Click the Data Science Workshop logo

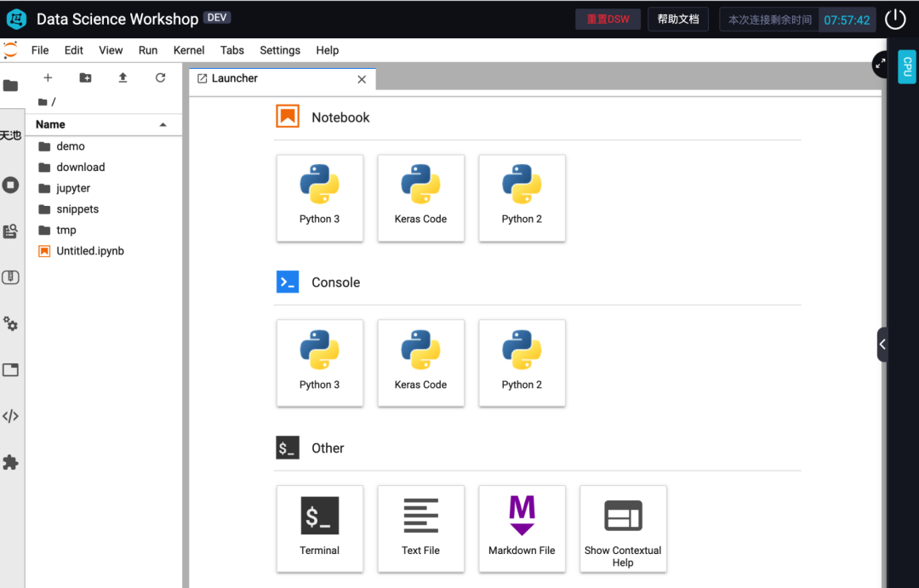pyautogui.click(x=16, y=19)
